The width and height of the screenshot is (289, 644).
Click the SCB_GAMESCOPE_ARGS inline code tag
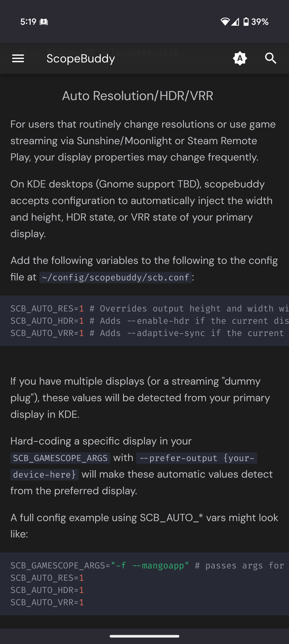60,458
